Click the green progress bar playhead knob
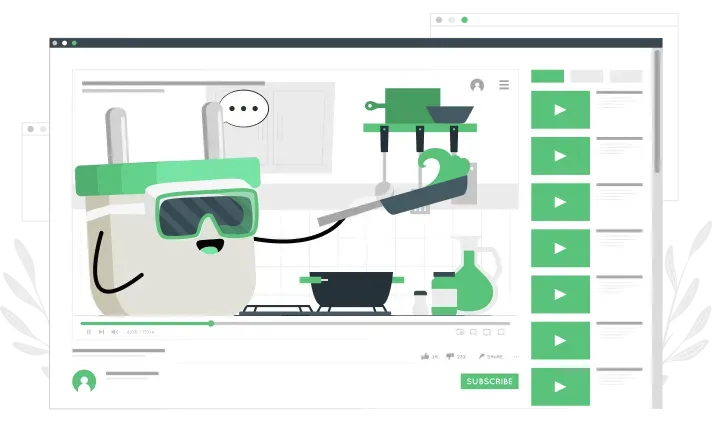Screen dimensions: 712x436 211,323
